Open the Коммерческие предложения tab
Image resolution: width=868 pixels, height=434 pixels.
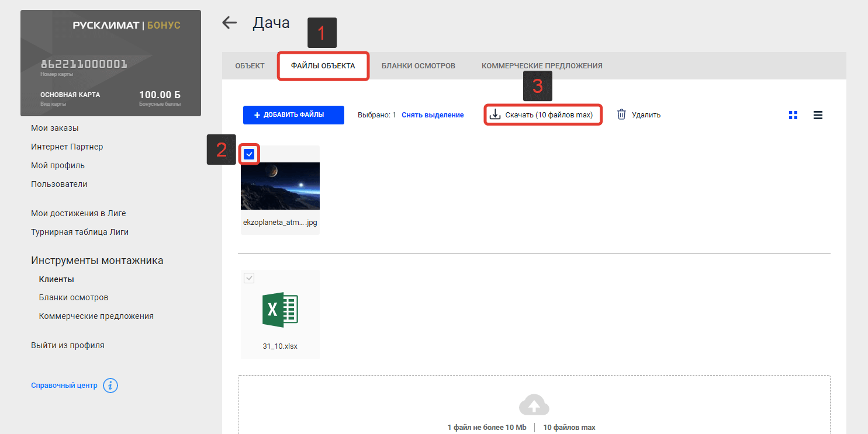pos(542,66)
